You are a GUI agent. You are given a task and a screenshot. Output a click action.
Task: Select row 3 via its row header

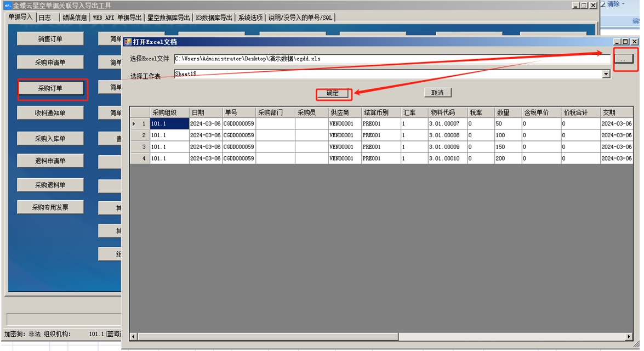(140, 146)
